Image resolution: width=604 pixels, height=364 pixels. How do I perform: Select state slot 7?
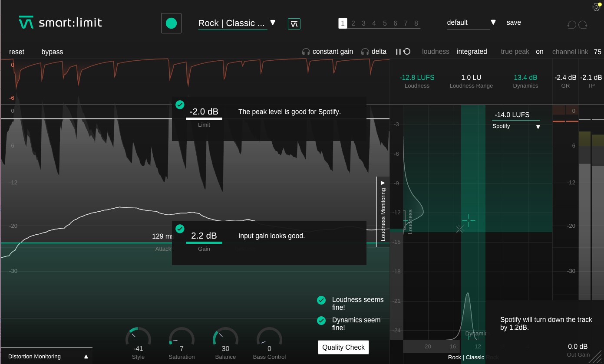[x=406, y=23]
